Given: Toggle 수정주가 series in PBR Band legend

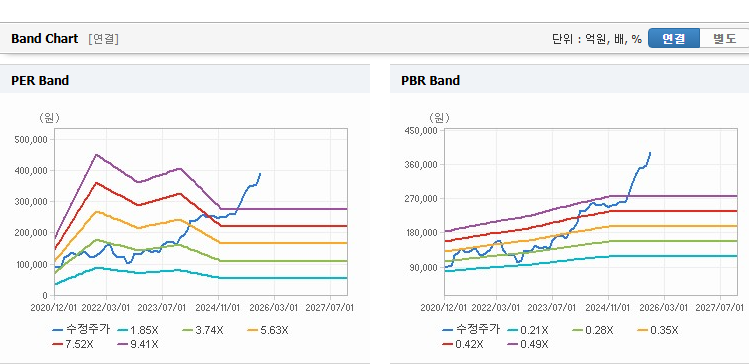Looking at the screenshot, I should pos(471,330).
